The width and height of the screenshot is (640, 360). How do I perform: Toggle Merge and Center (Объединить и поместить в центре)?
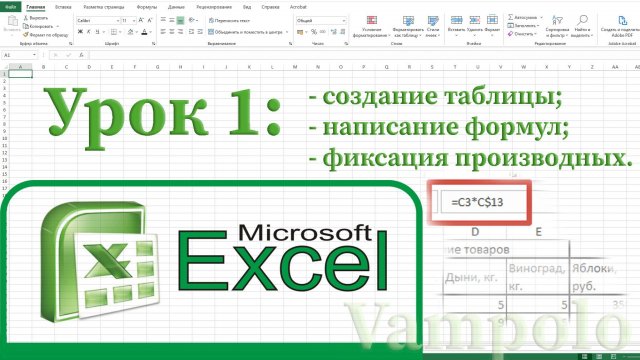click(245, 32)
